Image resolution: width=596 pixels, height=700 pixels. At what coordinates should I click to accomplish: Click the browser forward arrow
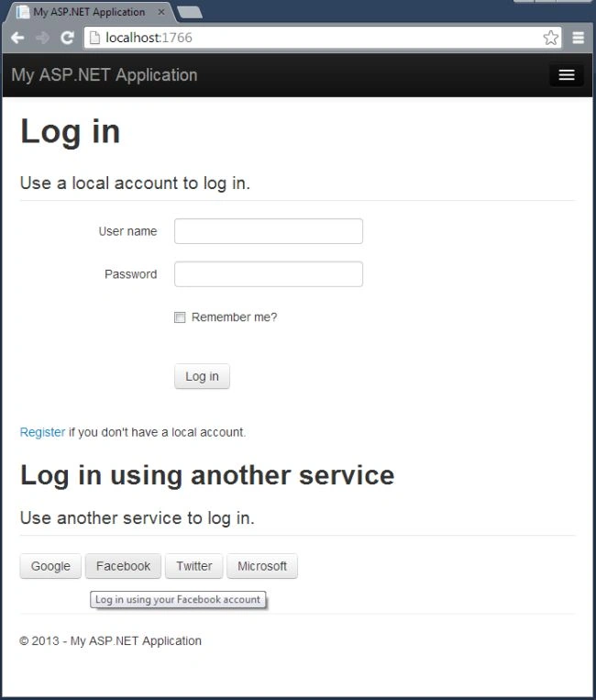[x=42, y=38]
